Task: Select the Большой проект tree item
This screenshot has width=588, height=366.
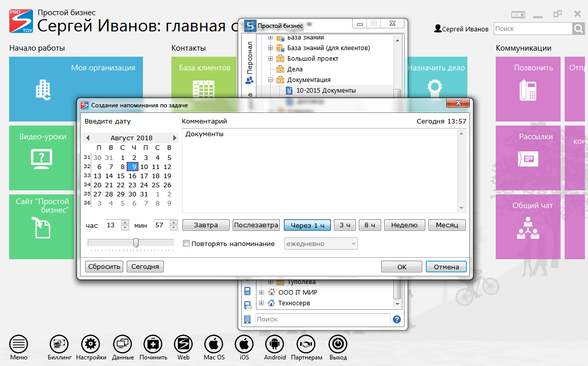Action: [313, 58]
